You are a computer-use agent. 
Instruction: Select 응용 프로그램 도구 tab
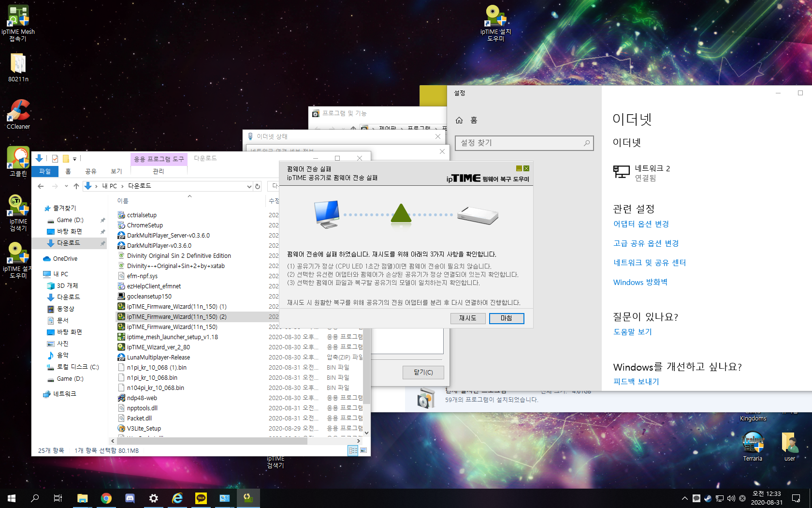click(159, 159)
